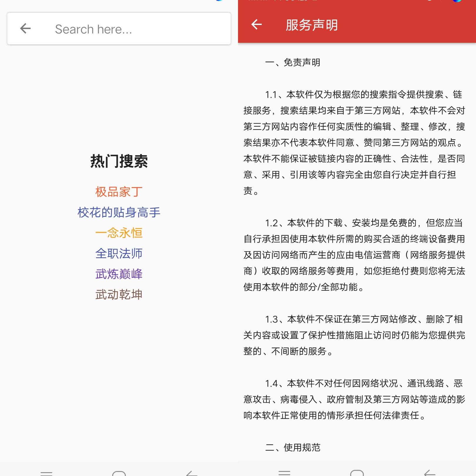Viewport: 476px width, 476px height.
Task: Tap the recent apps button in right navigation bar
Action: pos(285,472)
